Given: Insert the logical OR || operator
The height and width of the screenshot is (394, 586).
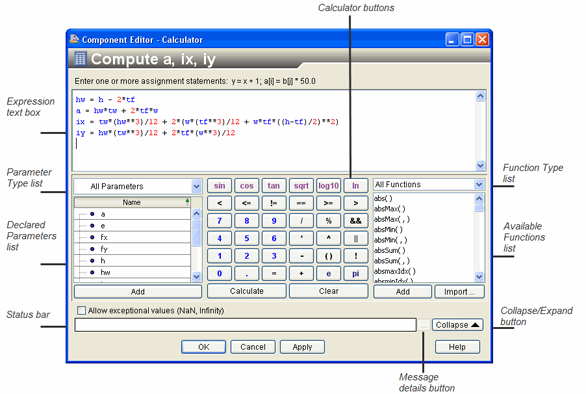Looking at the screenshot, I should coord(356,238).
